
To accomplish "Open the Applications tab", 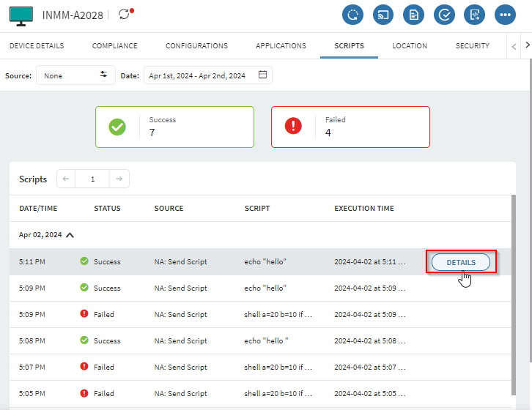I will tap(281, 45).
